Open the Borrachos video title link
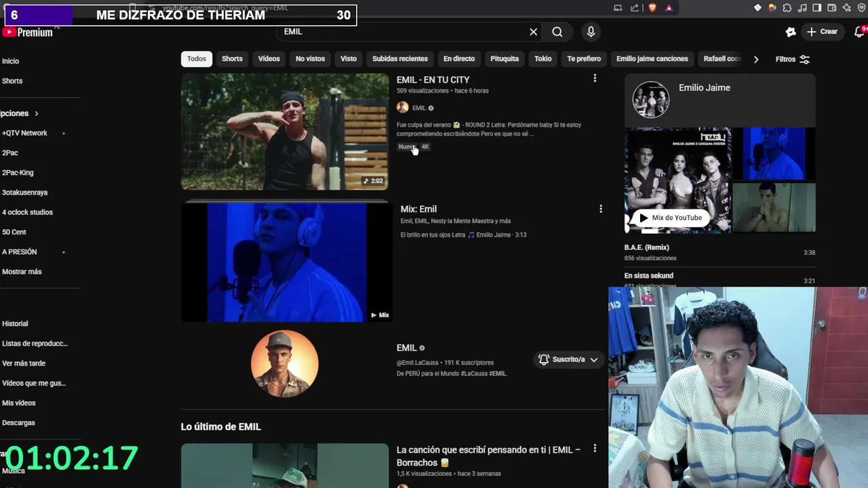This screenshot has width=868, height=488. tap(488, 456)
